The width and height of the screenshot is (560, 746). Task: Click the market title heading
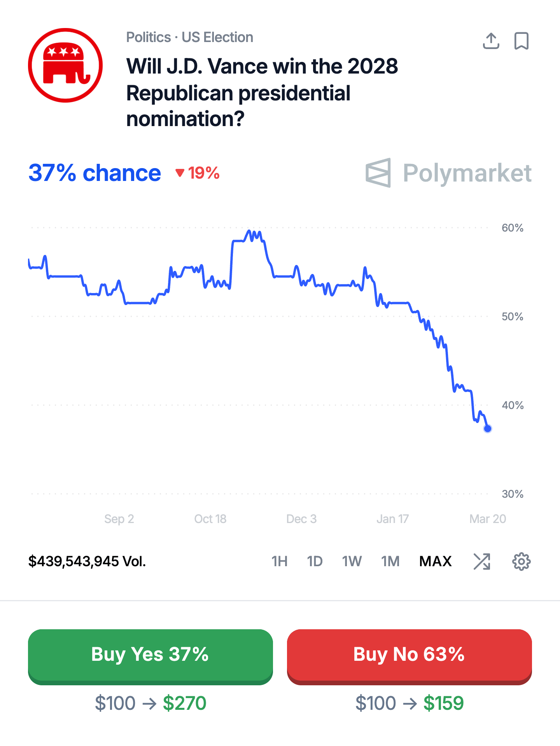pyautogui.click(x=262, y=93)
